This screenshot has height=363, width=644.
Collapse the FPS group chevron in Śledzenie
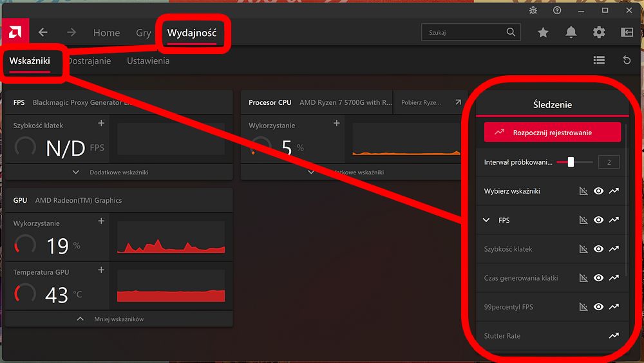[486, 220]
